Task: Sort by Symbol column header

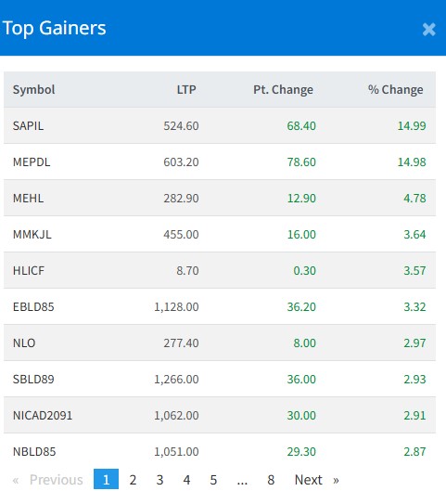Action: 33,89
